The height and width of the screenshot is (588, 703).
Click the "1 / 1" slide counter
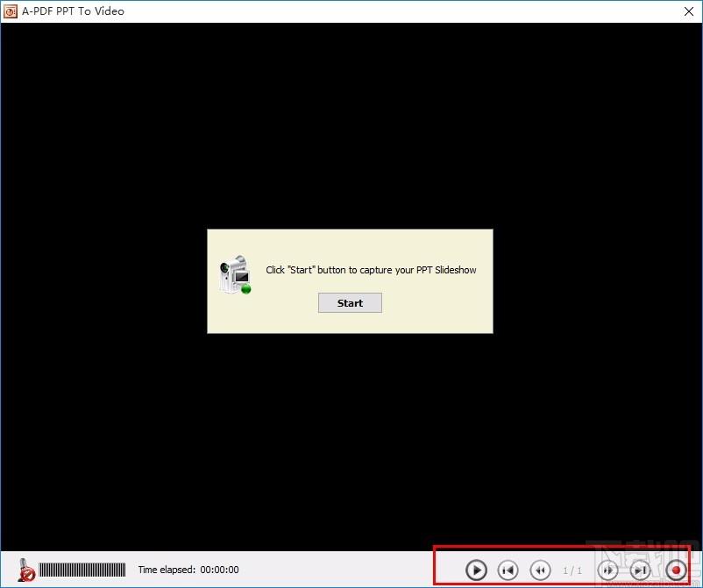572,570
